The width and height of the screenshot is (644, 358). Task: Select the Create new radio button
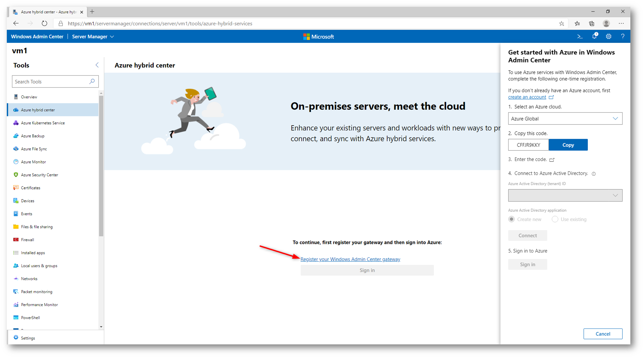[x=512, y=219]
